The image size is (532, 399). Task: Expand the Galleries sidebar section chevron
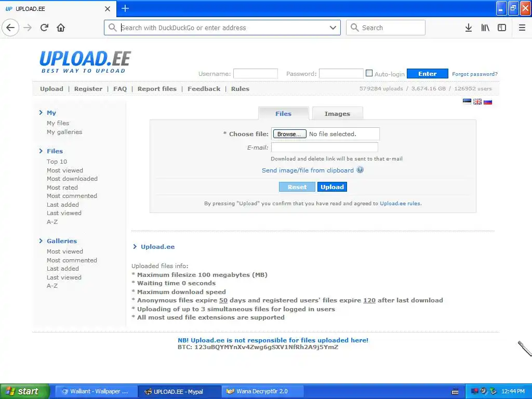[x=41, y=241]
